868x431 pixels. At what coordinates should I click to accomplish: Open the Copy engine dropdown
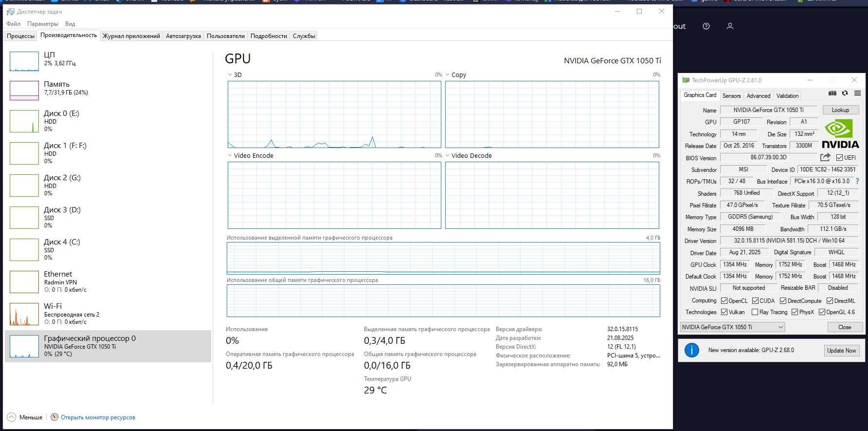[x=447, y=75]
